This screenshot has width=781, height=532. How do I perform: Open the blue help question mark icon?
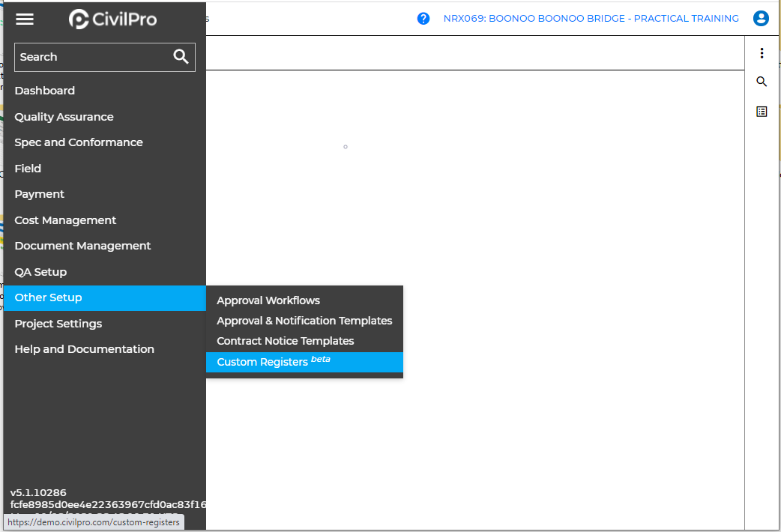tap(423, 19)
